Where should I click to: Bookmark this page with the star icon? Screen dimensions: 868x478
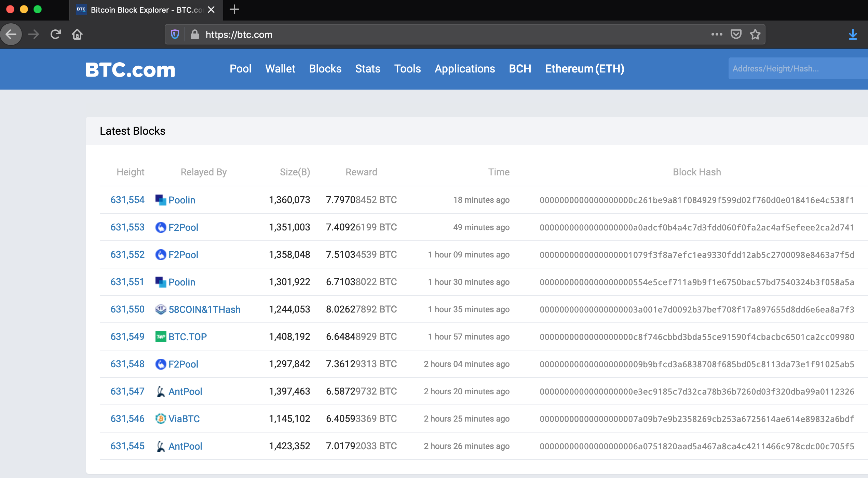tap(755, 34)
